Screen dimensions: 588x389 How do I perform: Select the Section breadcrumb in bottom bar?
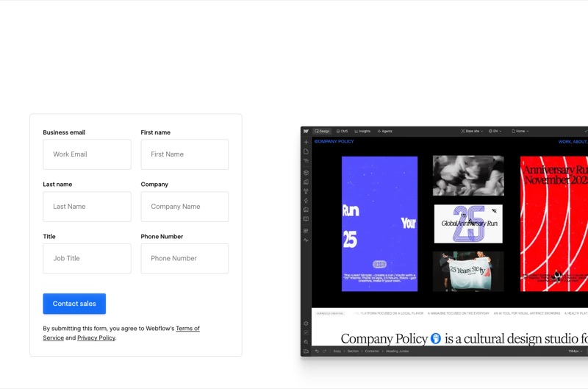pyautogui.click(x=353, y=351)
